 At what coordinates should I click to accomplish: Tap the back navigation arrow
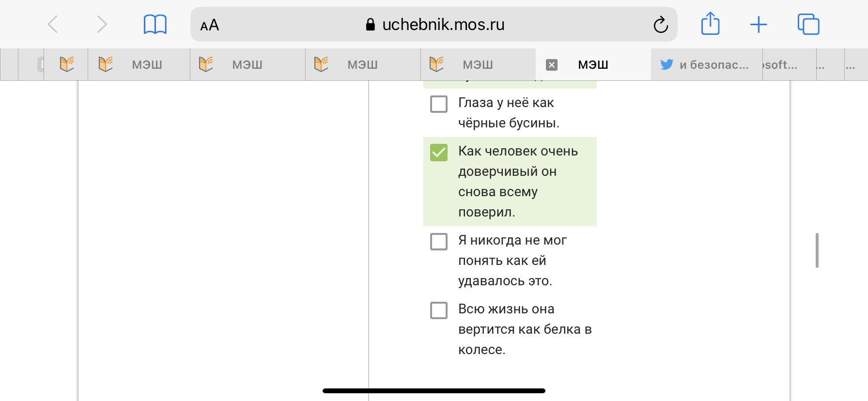(53, 25)
